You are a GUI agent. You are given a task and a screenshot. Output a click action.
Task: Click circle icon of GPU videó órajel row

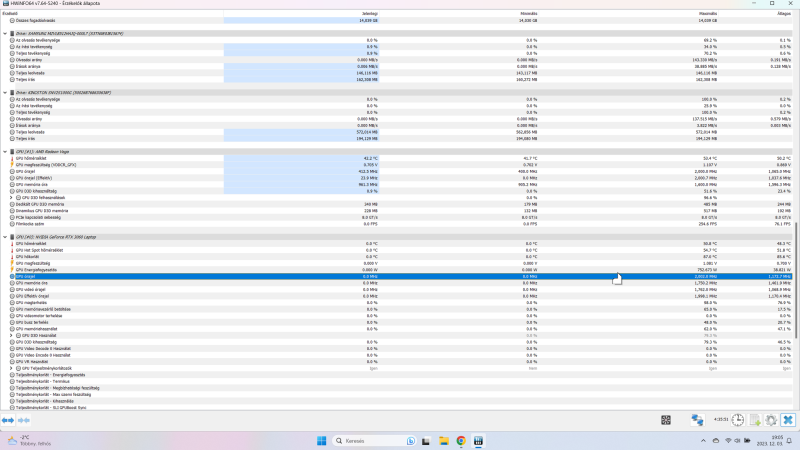pos(12,289)
